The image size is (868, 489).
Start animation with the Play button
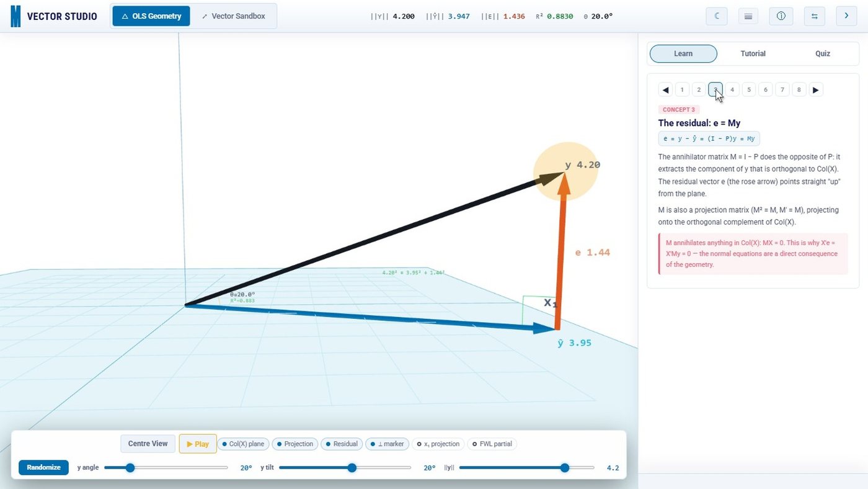[198, 444]
